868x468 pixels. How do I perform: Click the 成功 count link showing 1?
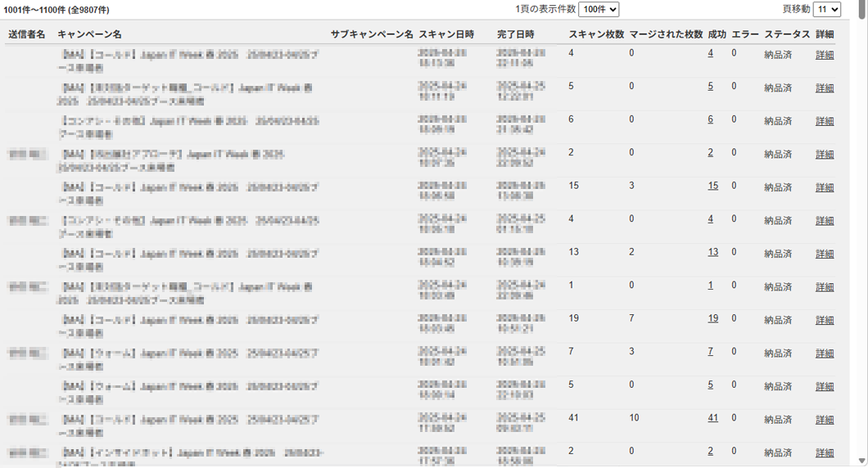[x=710, y=286]
